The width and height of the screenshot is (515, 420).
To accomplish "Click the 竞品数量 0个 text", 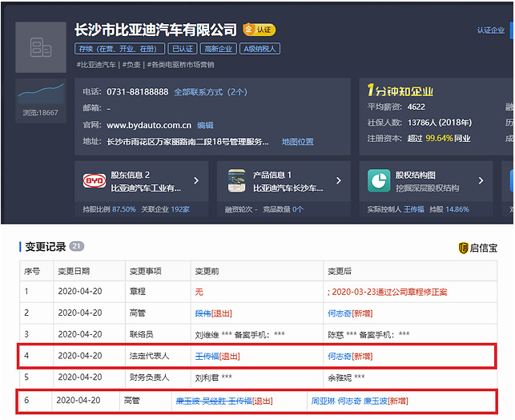I will [x=283, y=209].
